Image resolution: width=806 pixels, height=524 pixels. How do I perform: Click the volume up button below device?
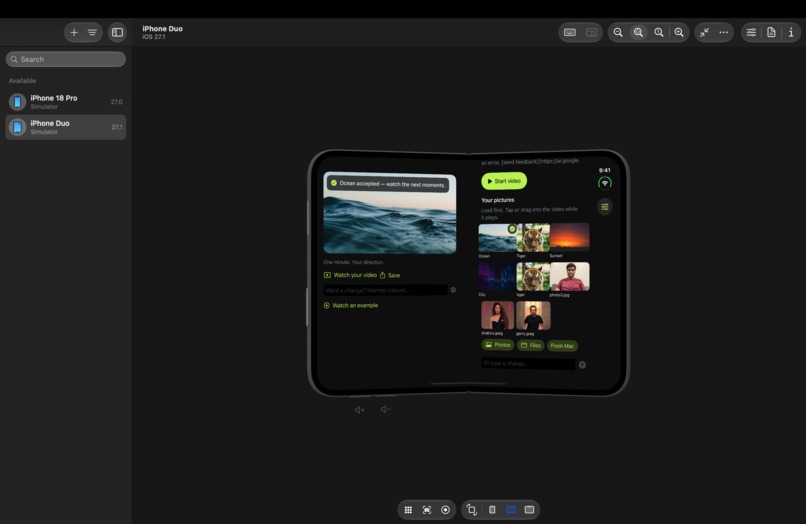click(x=359, y=410)
